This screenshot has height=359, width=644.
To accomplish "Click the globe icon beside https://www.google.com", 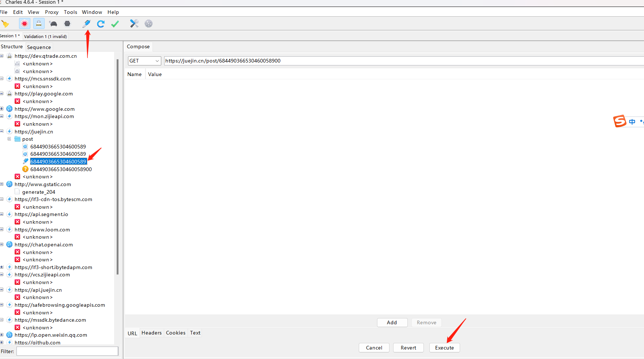I will [x=10, y=109].
